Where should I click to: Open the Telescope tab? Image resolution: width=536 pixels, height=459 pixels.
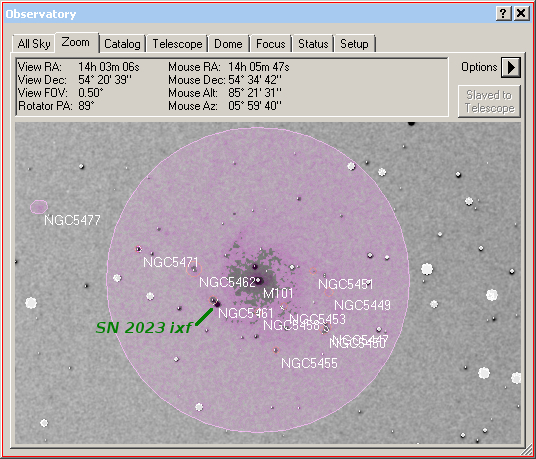177,44
